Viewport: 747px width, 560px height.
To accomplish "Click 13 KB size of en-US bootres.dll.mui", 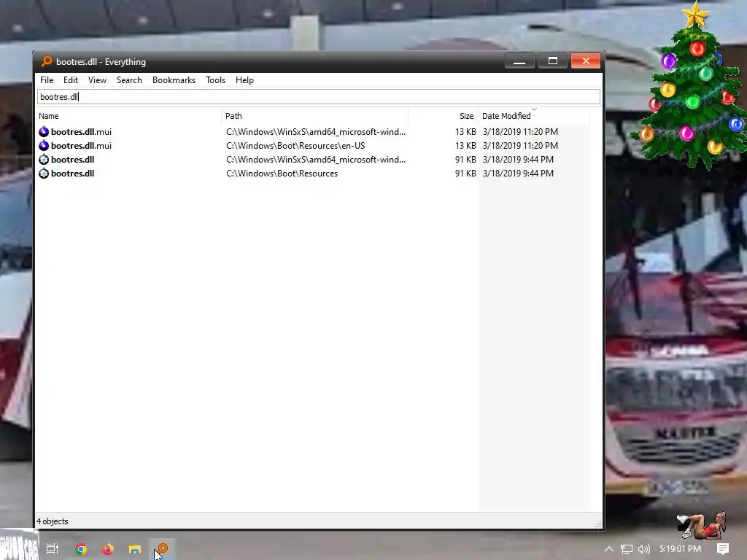I will pos(465,146).
